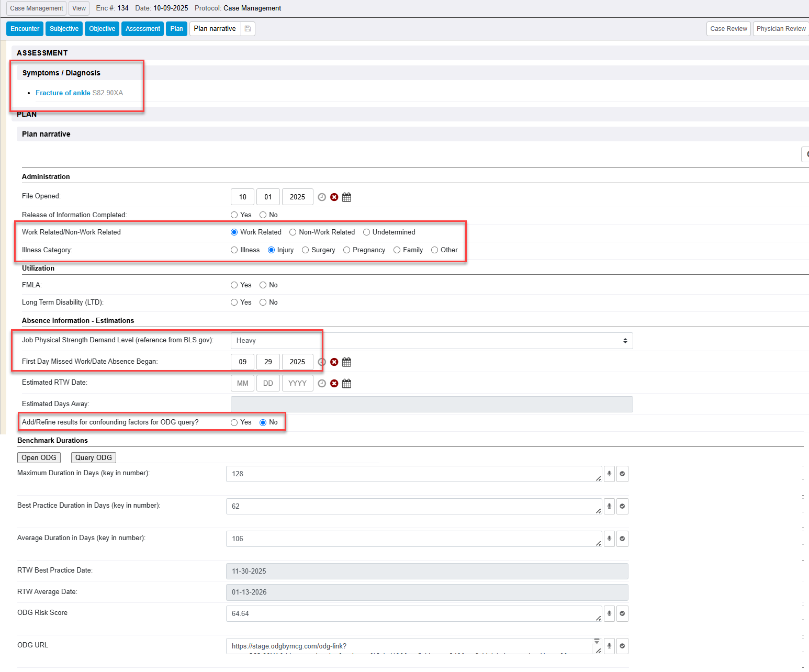This screenshot has height=672, width=809.
Task: Open Job Physical Strength Demand Level dropdown
Action: click(x=431, y=341)
